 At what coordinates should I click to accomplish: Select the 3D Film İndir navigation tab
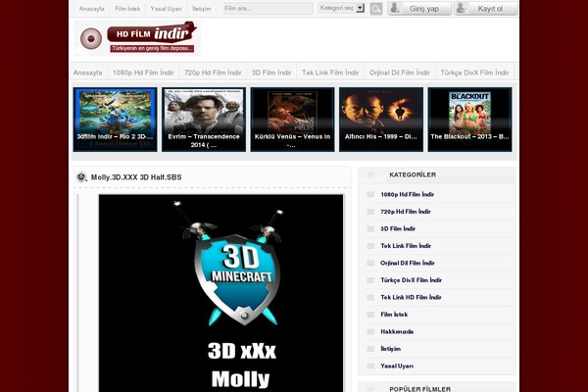(x=271, y=73)
